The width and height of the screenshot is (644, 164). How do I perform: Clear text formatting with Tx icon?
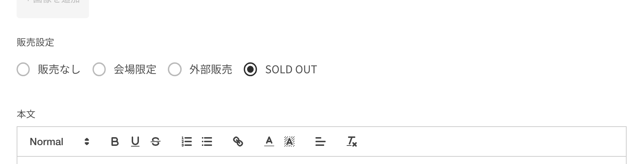352,142
